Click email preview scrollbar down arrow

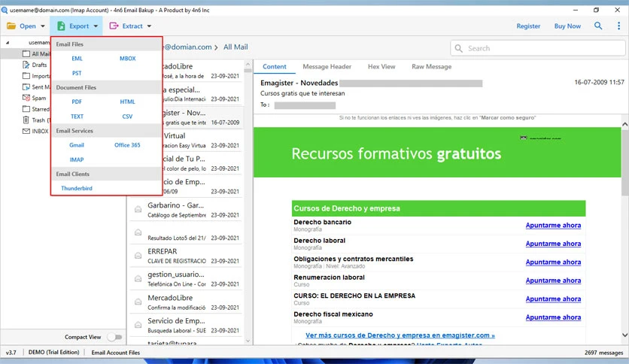click(x=625, y=335)
